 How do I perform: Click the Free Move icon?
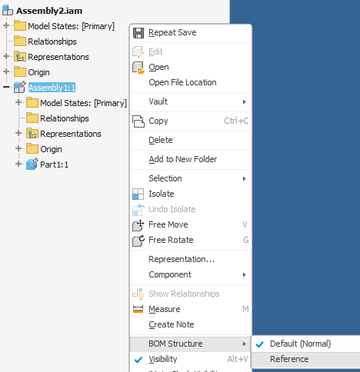tap(138, 225)
